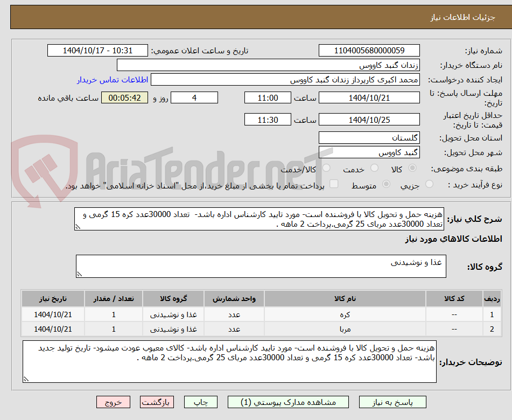Click the validity time field 11:30

tap(268, 120)
